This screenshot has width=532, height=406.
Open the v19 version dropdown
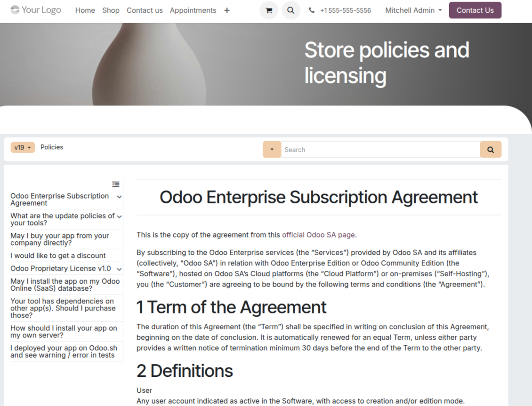coord(23,147)
